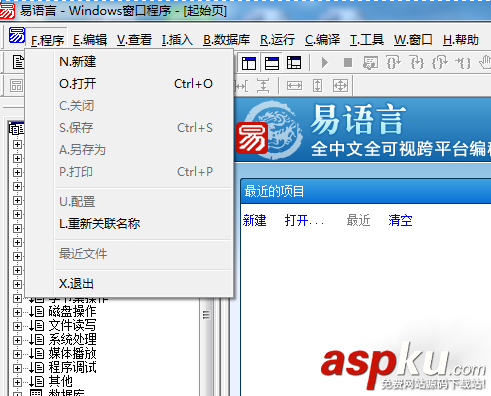Click the run-to-cursor arrow brace icon
Screen dimensions: 491x396
(x=463, y=62)
